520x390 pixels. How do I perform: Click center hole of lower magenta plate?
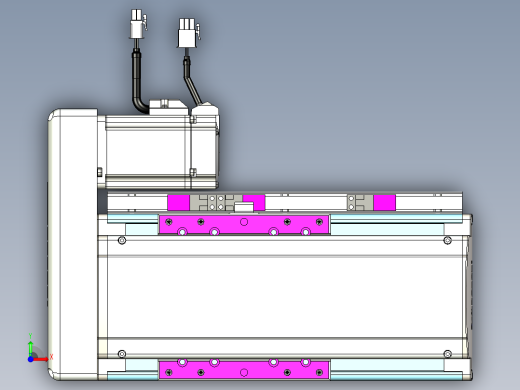click(244, 372)
